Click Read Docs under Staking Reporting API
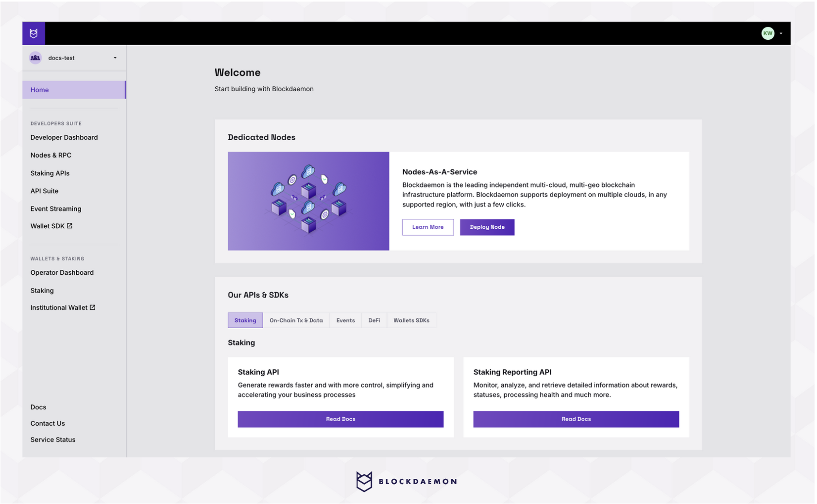Viewport: 817px width, 504px height. coord(576,419)
